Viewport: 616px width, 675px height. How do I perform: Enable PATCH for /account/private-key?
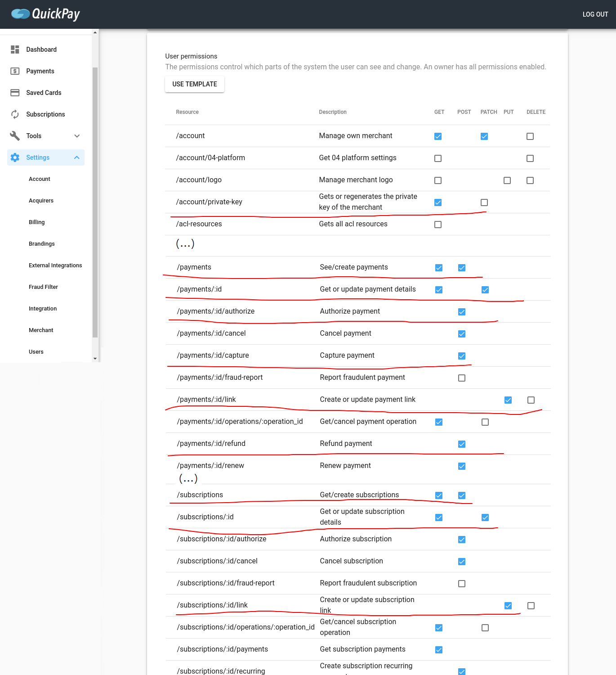click(x=484, y=202)
